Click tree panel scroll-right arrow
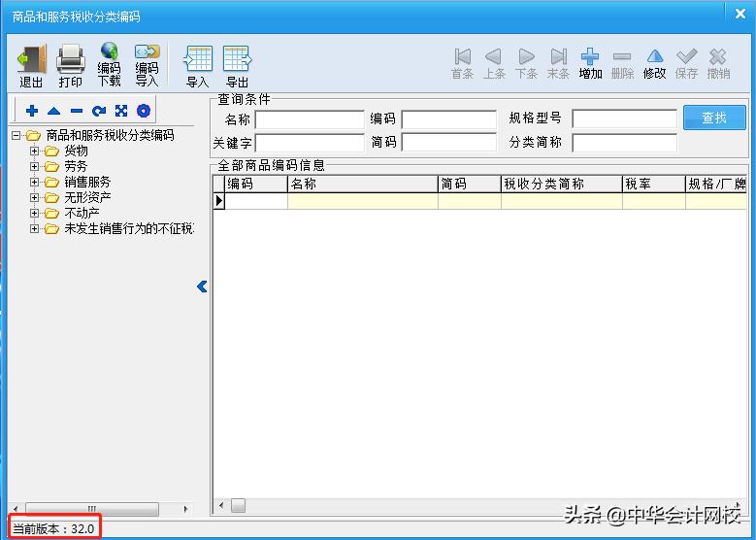 pyautogui.click(x=186, y=509)
